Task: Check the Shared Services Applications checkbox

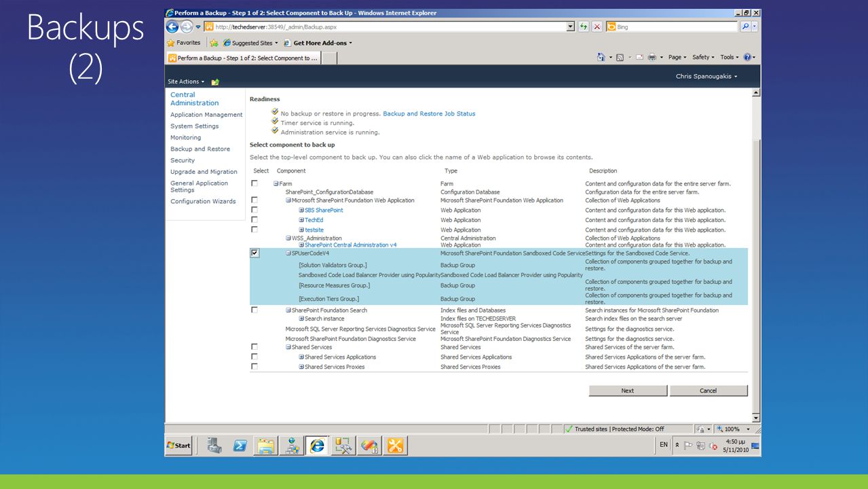Action: [x=254, y=357]
